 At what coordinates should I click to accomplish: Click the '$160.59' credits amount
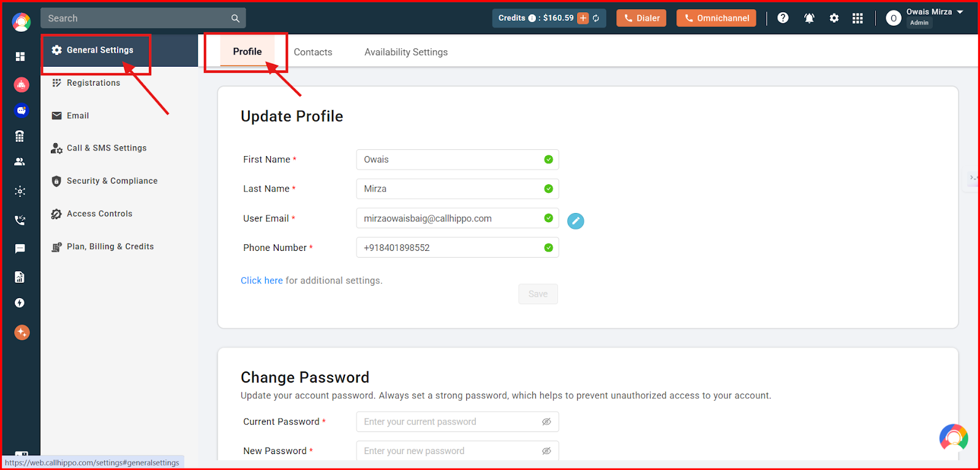pos(559,18)
